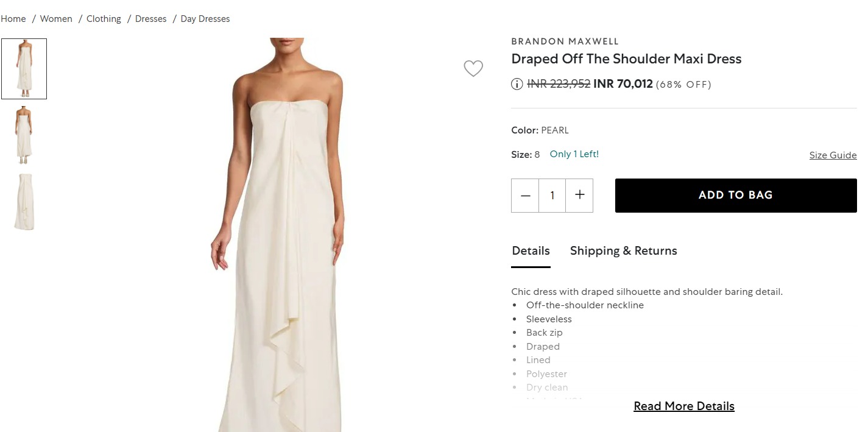
Task: Select the first product thumbnail
Action: pos(24,68)
